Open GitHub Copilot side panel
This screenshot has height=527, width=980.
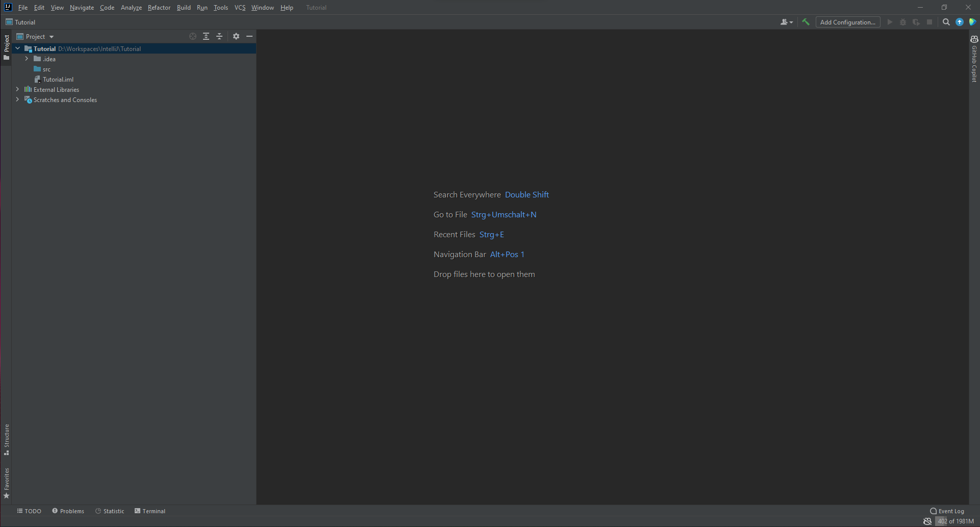(x=974, y=59)
